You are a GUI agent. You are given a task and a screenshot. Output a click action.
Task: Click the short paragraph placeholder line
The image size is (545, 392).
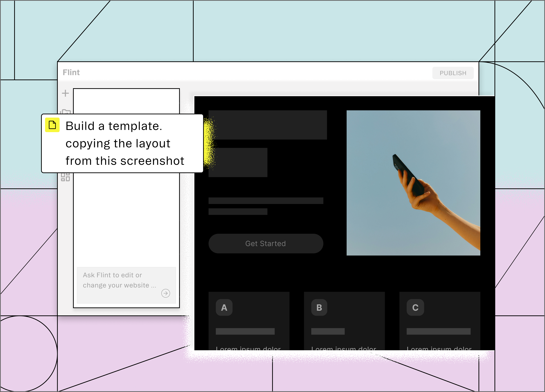point(238,211)
